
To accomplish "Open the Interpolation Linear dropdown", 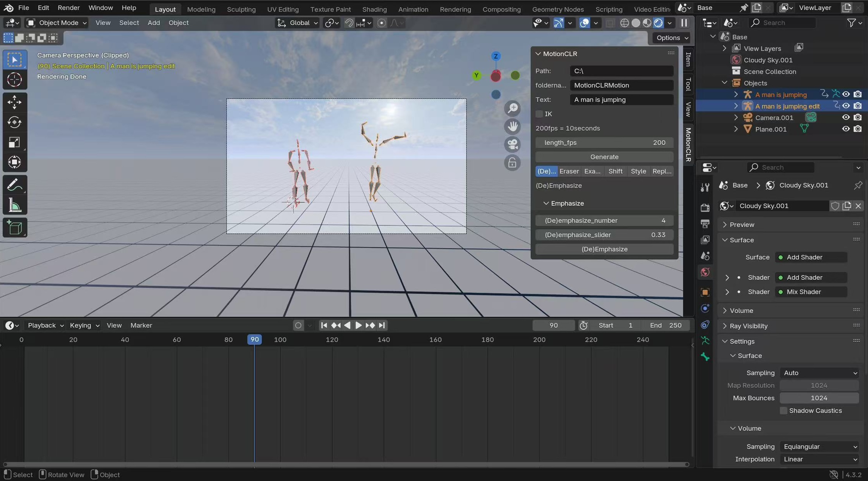I will click(x=820, y=459).
